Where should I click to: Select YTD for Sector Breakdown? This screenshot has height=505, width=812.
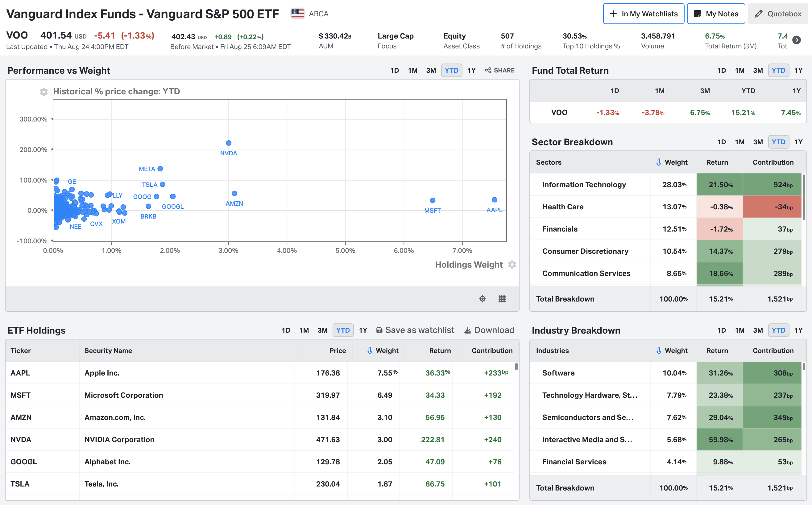[778, 142]
